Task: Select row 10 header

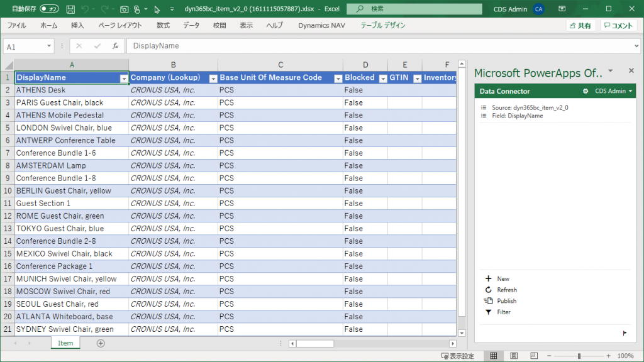Action: [8, 191]
